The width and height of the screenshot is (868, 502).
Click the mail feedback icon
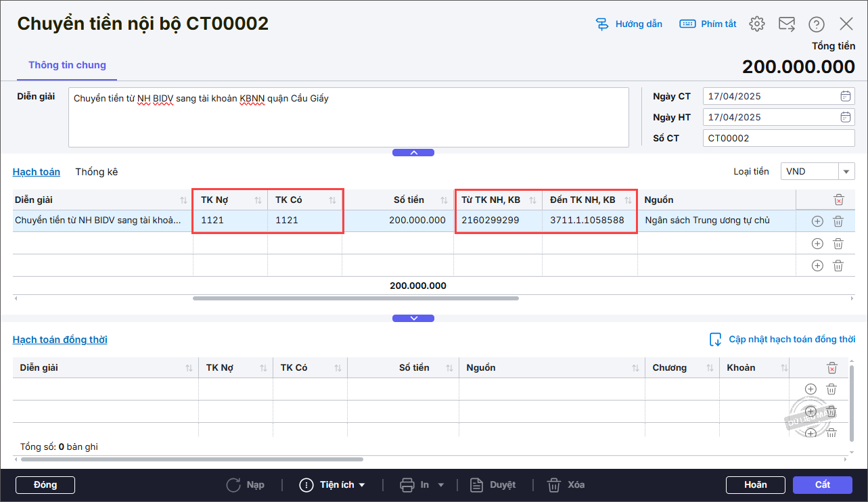click(786, 24)
